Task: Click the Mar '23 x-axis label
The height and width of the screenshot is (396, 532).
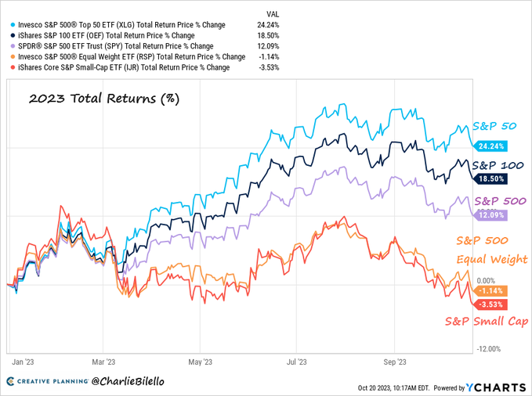Action: coord(103,362)
